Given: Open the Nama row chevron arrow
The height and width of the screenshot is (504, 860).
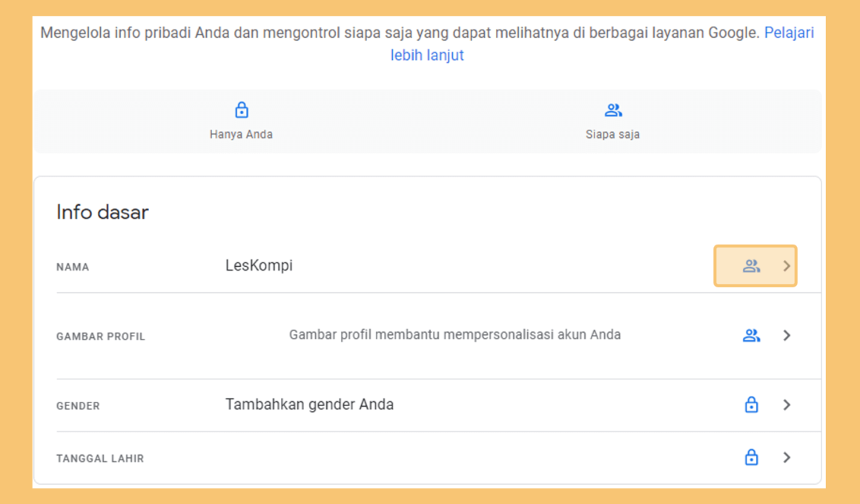Looking at the screenshot, I should (x=787, y=266).
